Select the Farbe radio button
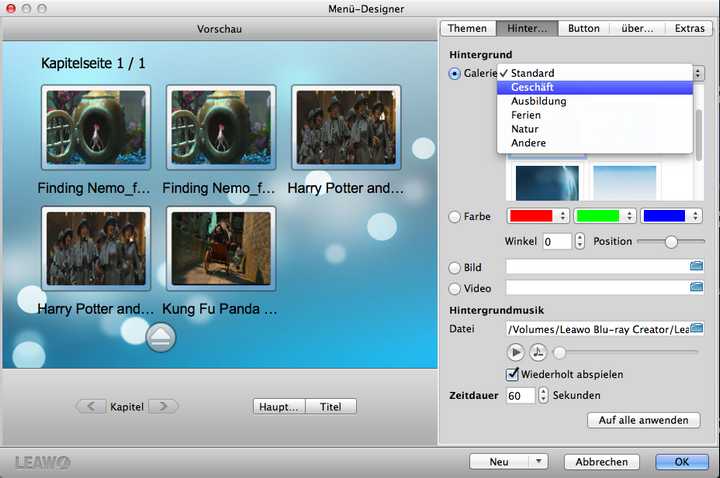 tap(455, 216)
